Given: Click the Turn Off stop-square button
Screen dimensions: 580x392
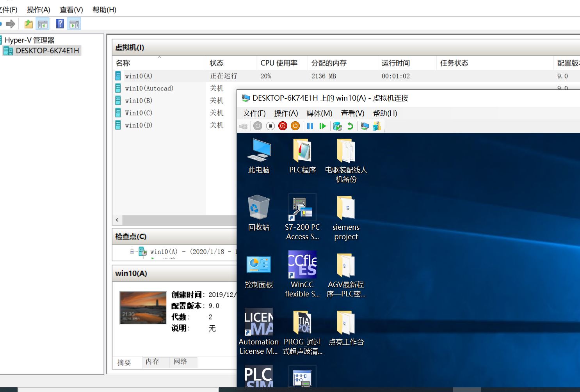Looking at the screenshot, I should (x=270, y=126).
